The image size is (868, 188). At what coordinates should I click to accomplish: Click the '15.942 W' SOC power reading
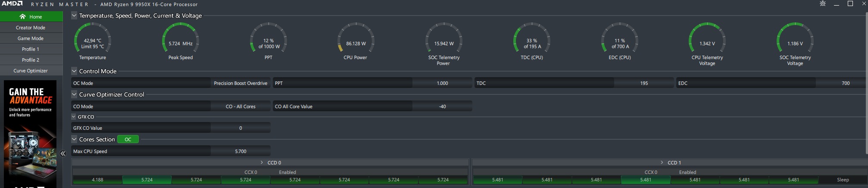[444, 44]
